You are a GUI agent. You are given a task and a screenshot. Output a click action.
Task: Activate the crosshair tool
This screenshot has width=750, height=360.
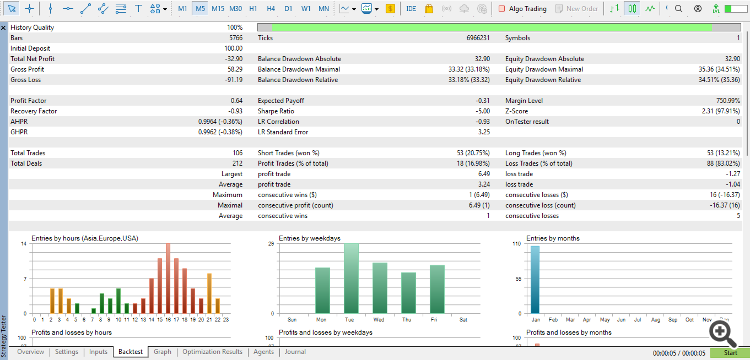(x=30, y=8)
